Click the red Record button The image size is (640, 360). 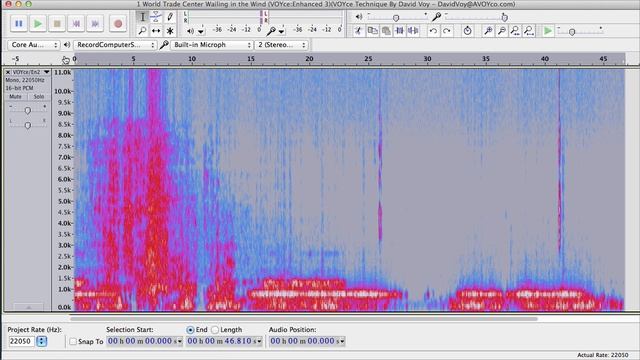tap(118, 24)
